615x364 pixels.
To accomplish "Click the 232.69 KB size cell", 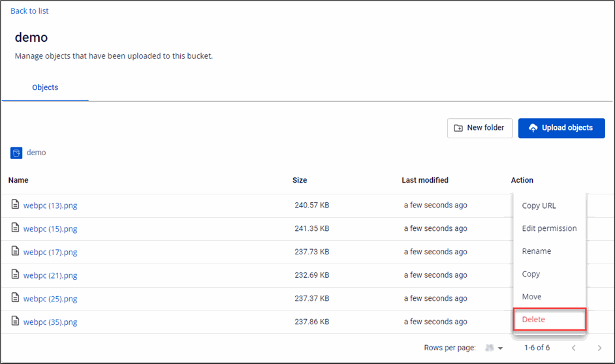I will coord(312,275).
